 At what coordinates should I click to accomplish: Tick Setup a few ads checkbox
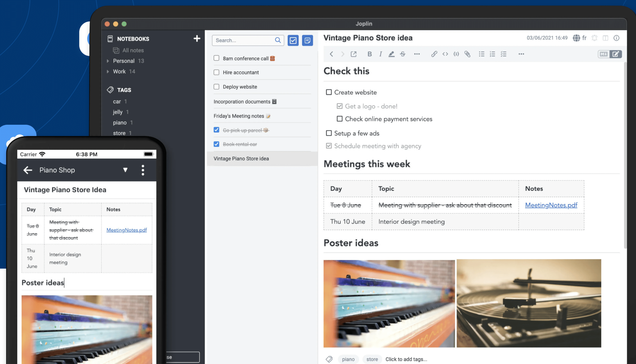coord(329,133)
